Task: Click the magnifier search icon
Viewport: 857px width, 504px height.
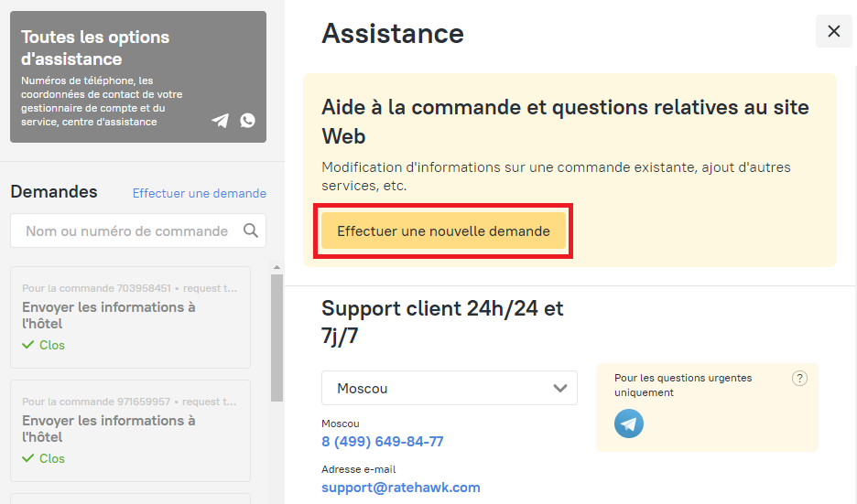Action: pyautogui.click(x=251, y=231)
